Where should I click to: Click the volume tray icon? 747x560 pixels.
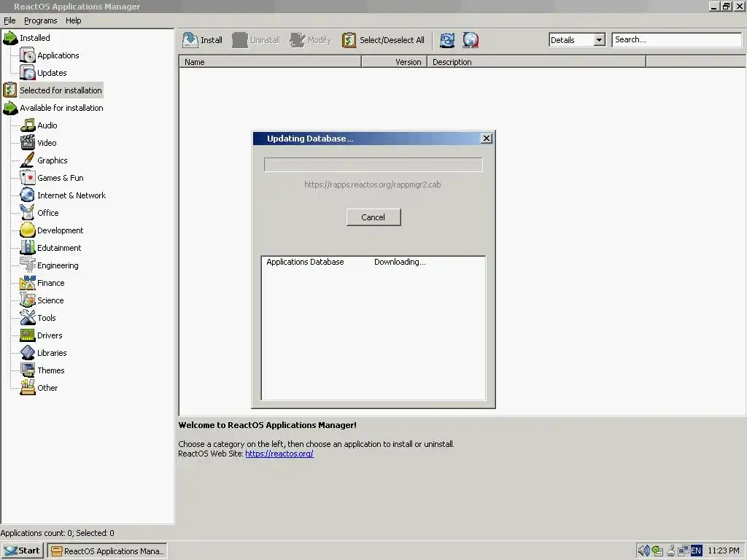click(x=643, y=551)
